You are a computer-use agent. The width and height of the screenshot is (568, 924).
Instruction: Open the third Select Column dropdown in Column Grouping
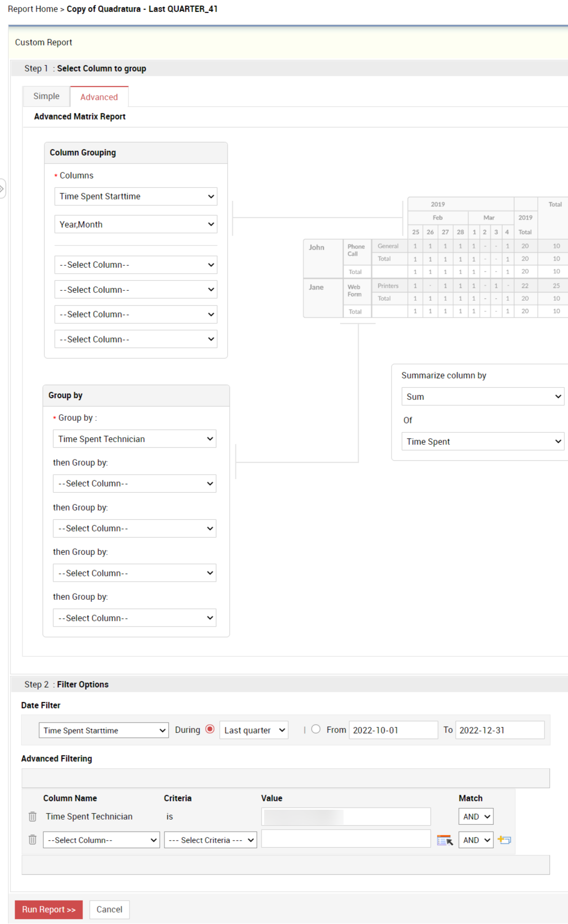(136, 314)
